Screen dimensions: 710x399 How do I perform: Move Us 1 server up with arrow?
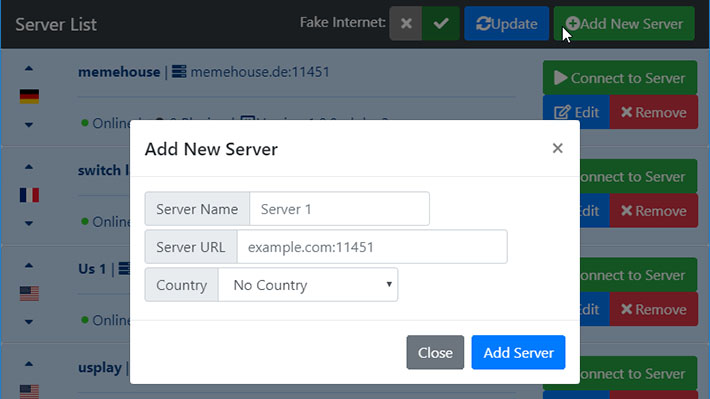[29, 265]
